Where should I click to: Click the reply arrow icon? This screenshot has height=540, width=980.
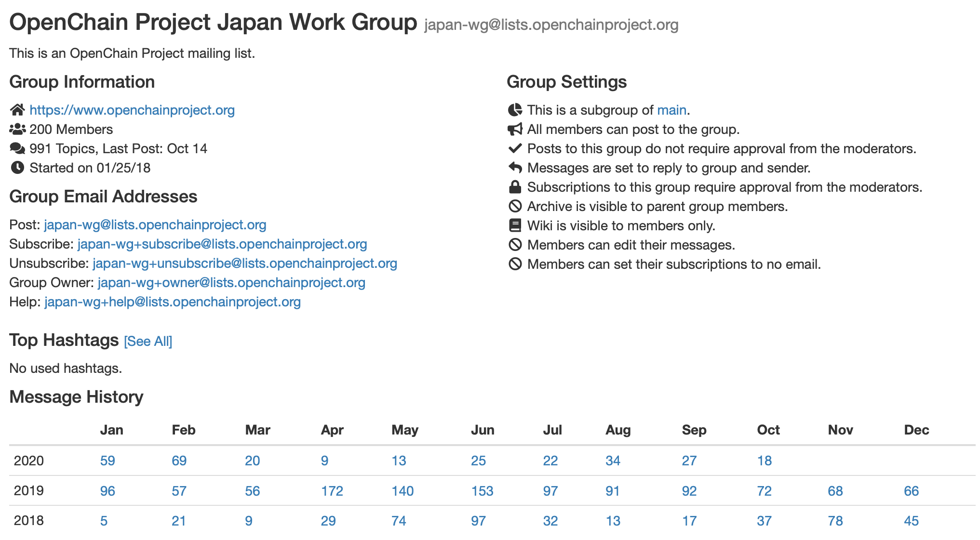tap(515, 168)
